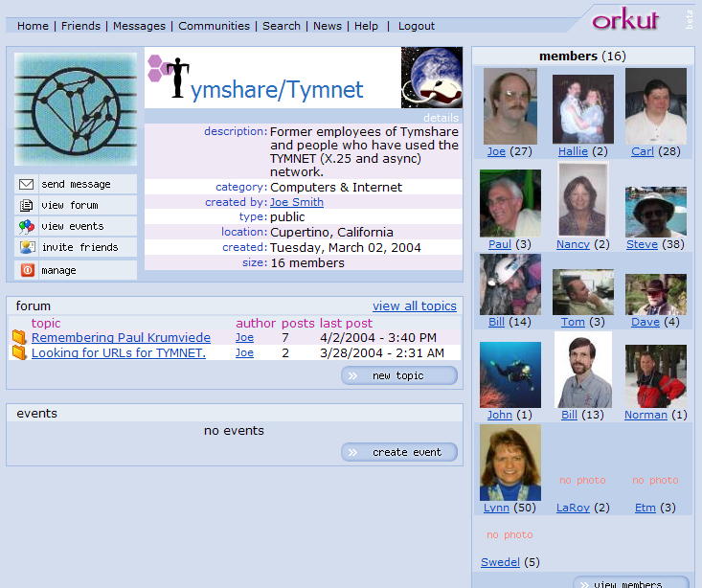Image resolution: width=702 pixels, height=588 pixels.
Task: Open the view all topics link
Action: [x=415, y=305]
